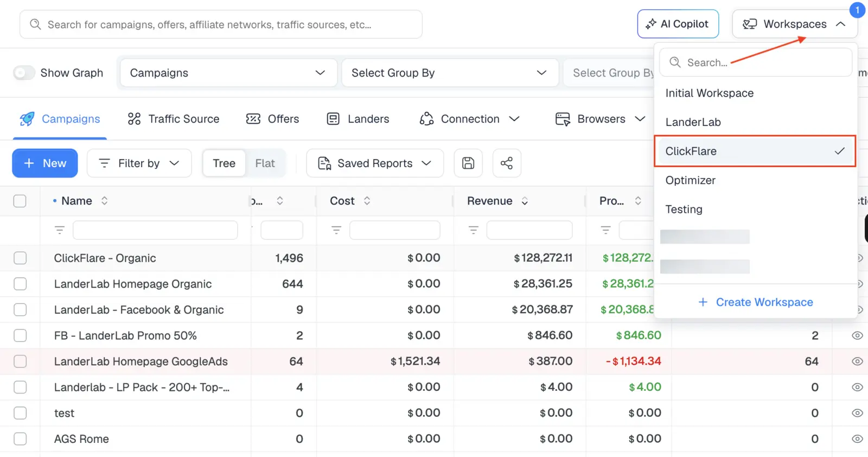Click eye icon for the test row
The image size is (868, 457).
[857, 413]
